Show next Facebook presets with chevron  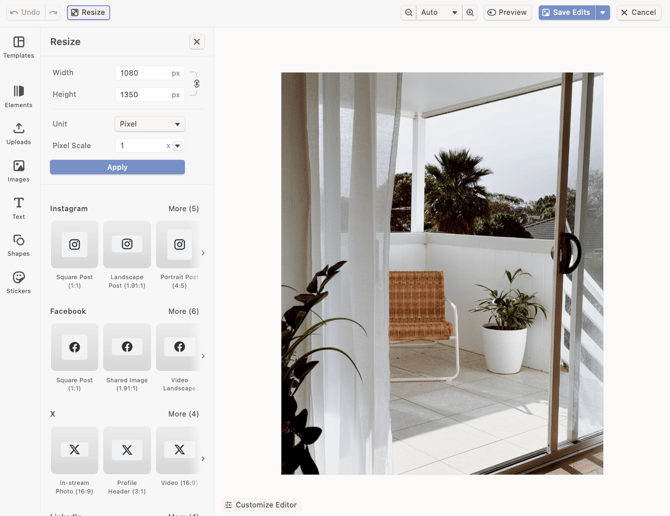coord(203,356)
